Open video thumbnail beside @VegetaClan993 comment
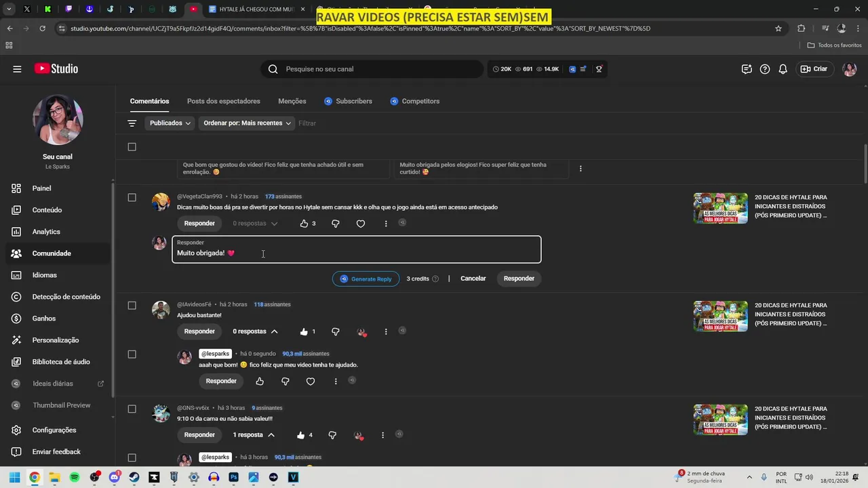 point(720,207)
